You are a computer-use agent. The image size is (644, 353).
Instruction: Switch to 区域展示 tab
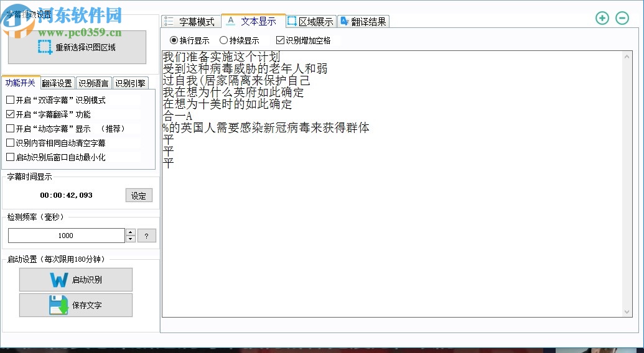click(311, 22)
